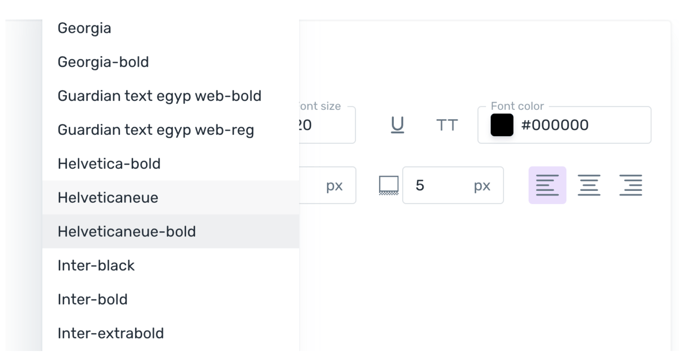Click the bottom padding icon
The height and width of the screenshot is (360, 688).
tap(389, 185)
